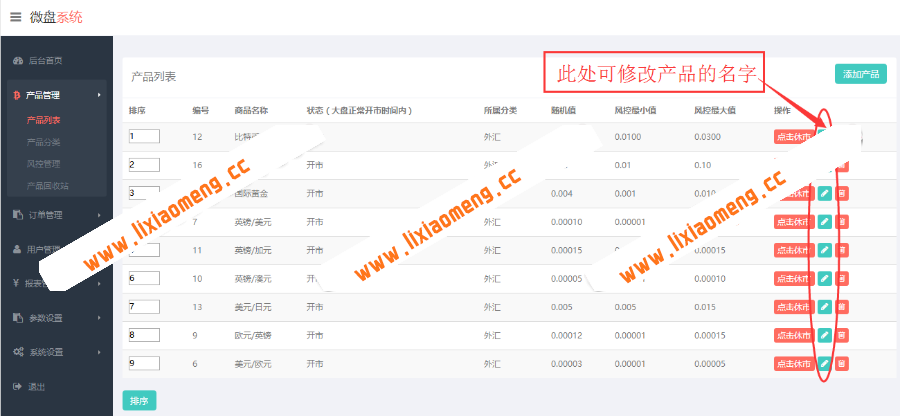Delete the 英镑/加元 product with trash icon
The height and width of the screenshot is (416, 900).
(841, 250)
